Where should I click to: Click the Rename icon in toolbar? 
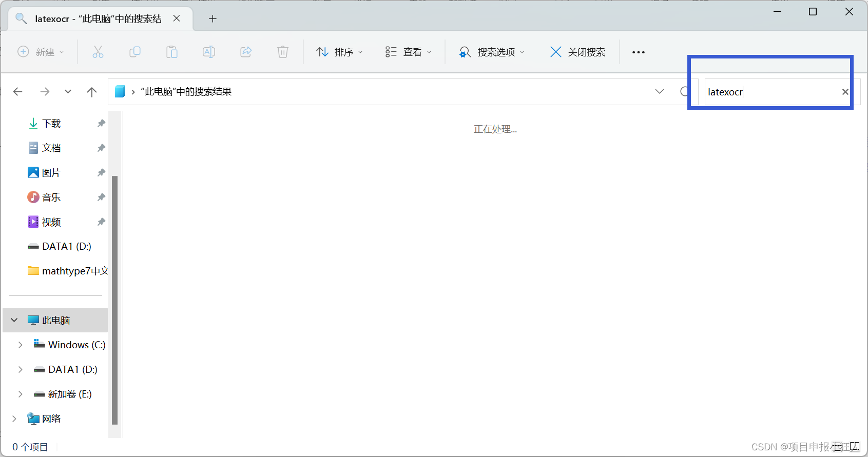208,52
